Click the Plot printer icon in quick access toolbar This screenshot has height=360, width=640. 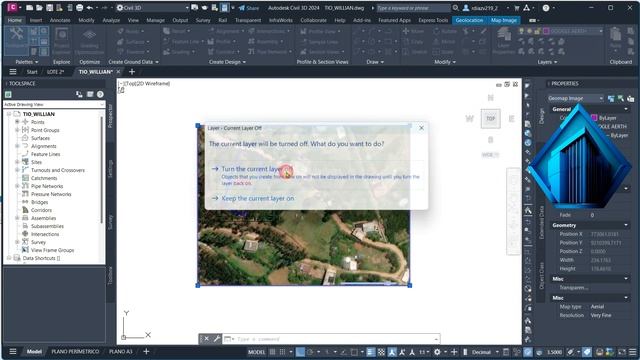[80, 8]
